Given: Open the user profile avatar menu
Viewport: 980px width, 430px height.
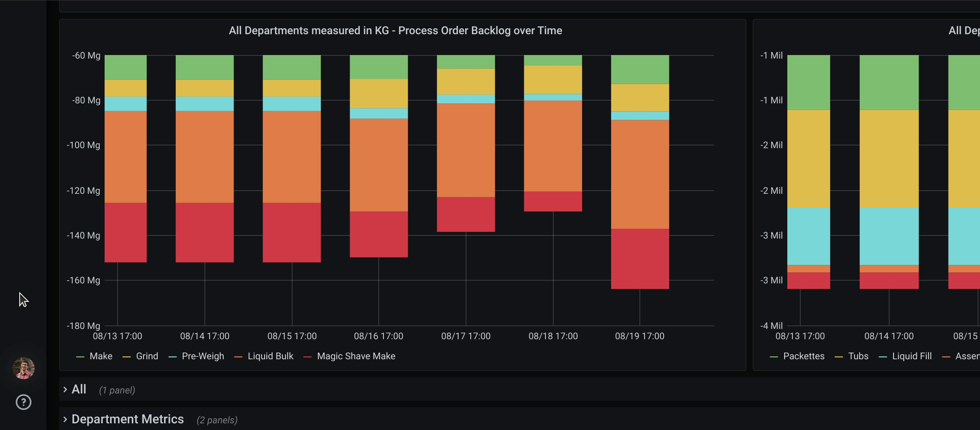Looking at the screenshot, I should (x=23, y=368).
